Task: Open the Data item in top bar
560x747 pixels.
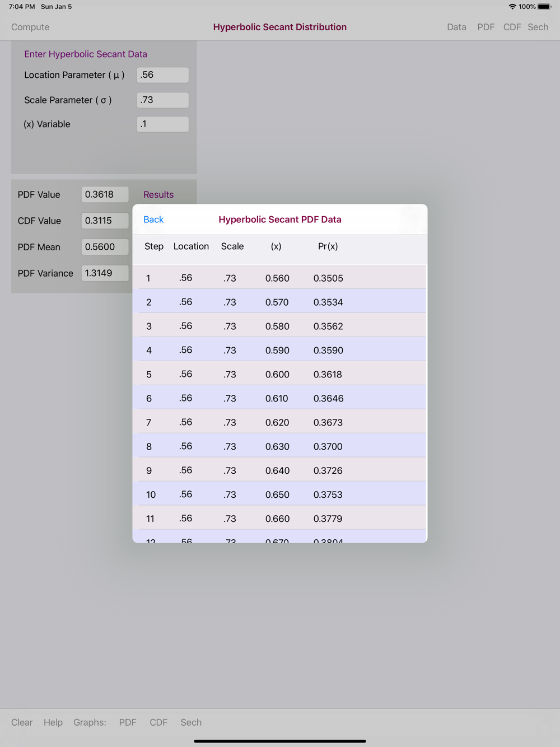Action: [x=456, y=27]
